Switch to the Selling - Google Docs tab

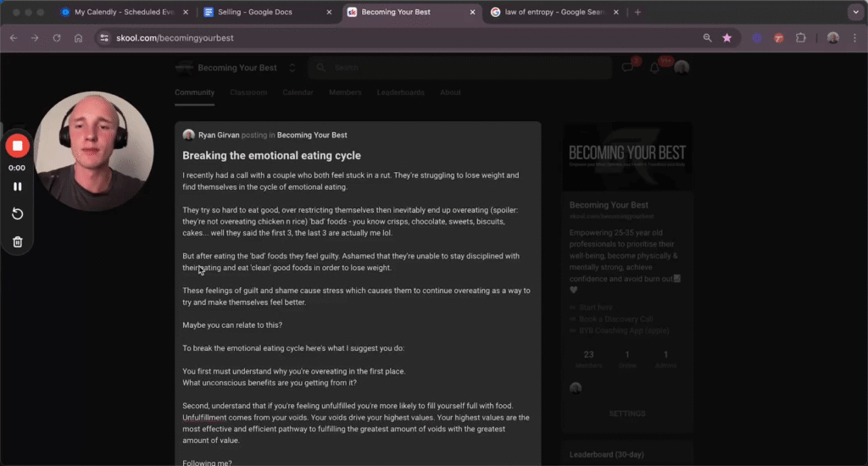tap(268, 12)
